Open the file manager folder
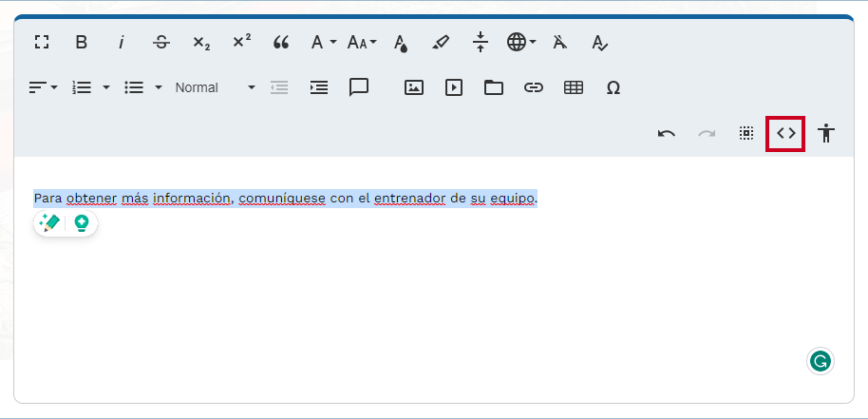 click(x=493, y=87)
